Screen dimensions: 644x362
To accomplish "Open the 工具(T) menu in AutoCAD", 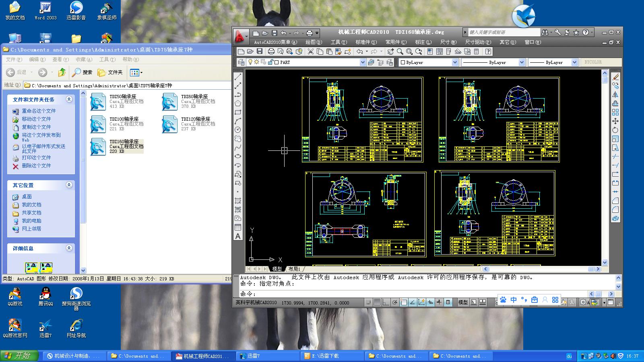I will (339, 42).
